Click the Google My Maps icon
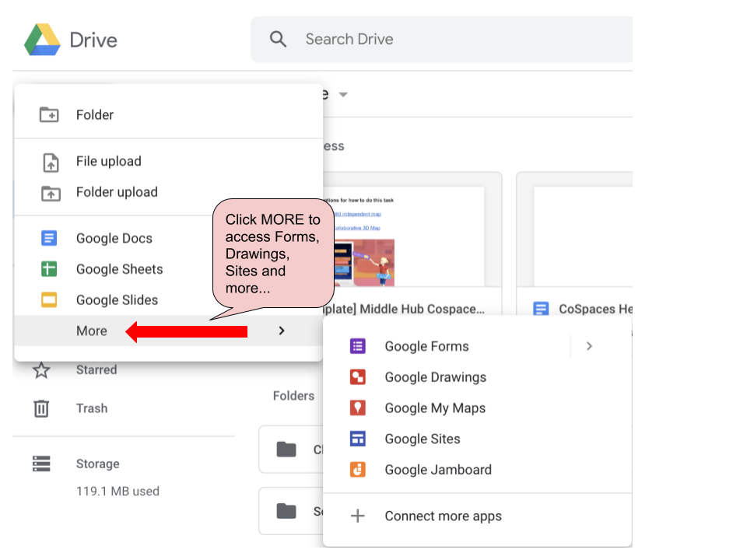Image resolution: width=747 pixels, height=560 pixels. pyautogui.click(x=358, y=408)
